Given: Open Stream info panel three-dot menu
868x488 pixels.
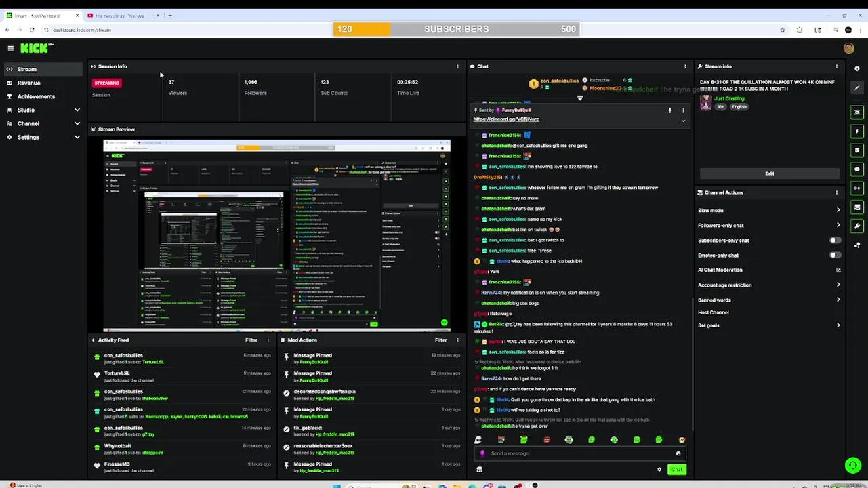Looking at the screenshot, I should [x=836, y=66].
